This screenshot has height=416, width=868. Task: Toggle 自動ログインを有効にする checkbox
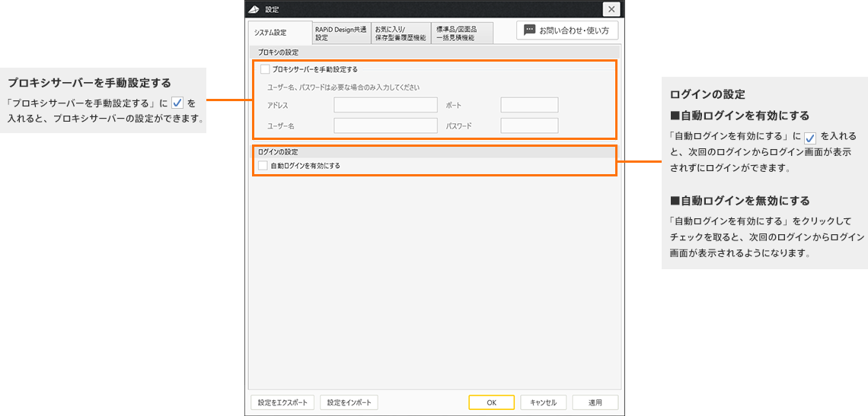263,165
